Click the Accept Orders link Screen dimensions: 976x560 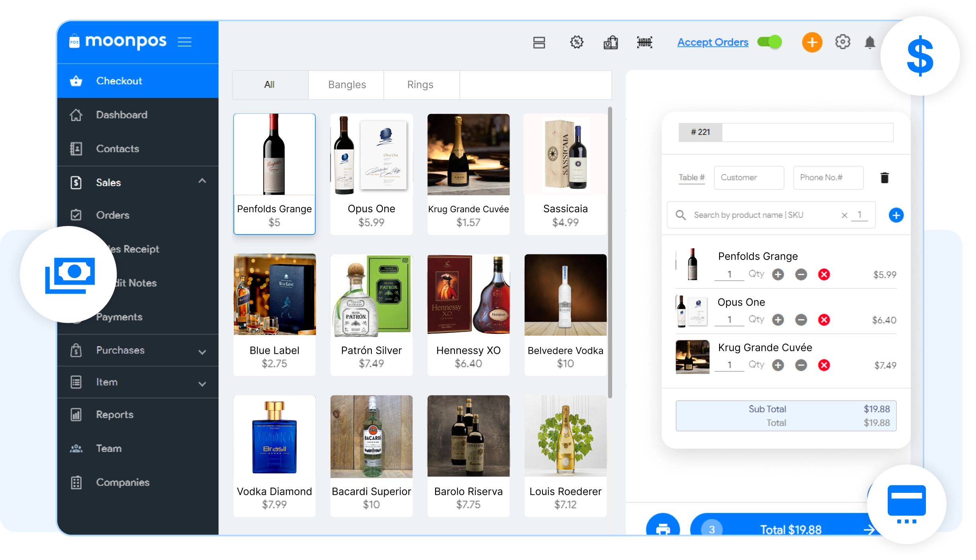712,42
